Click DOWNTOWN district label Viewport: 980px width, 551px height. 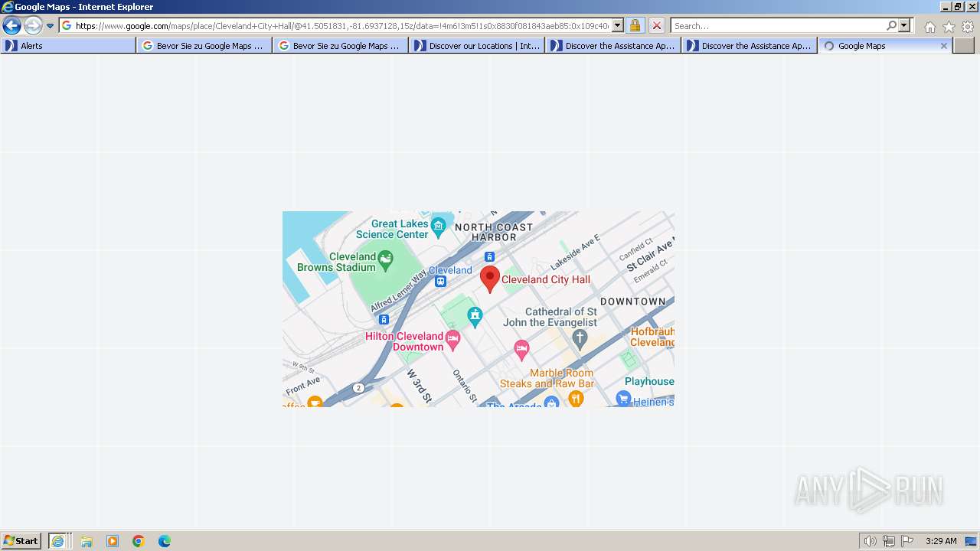pyautogui.click(x=633, y=302)
